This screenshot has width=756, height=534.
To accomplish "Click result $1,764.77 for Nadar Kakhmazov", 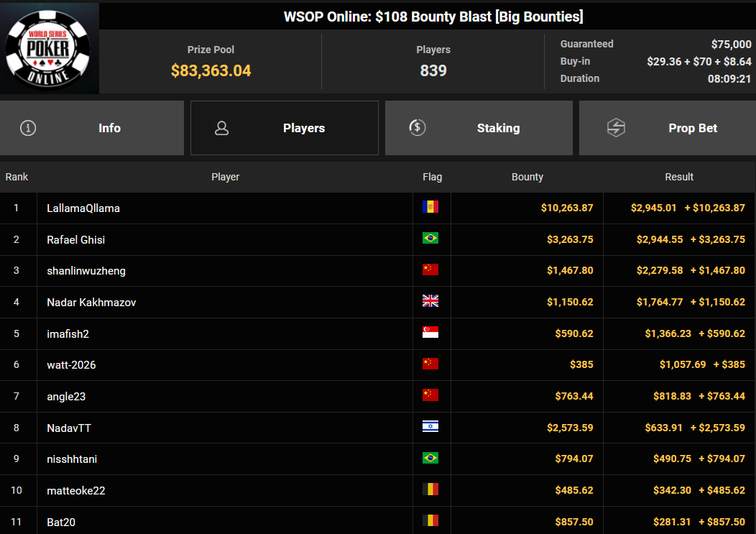I will pyautogui.click(x=660, y=302).
